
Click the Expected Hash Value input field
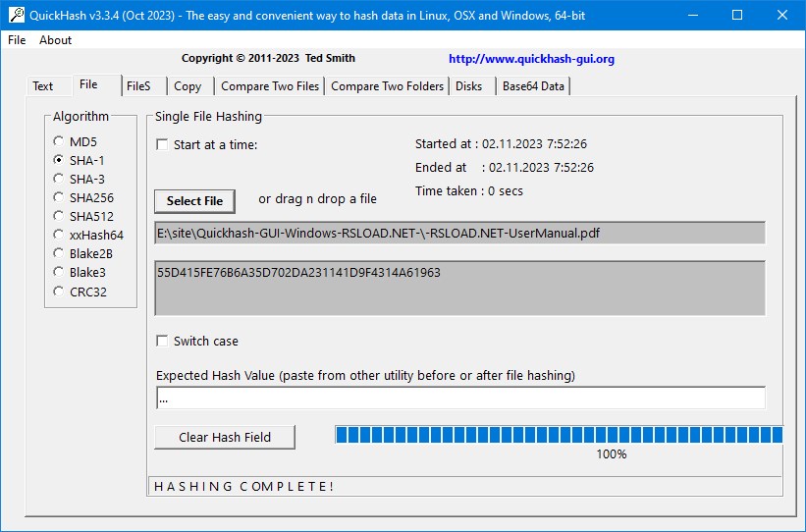(459, 399)
